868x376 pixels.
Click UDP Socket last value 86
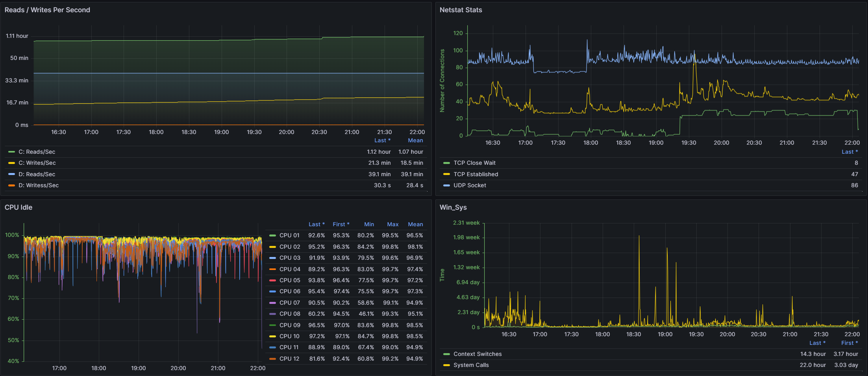coord(854,185)
